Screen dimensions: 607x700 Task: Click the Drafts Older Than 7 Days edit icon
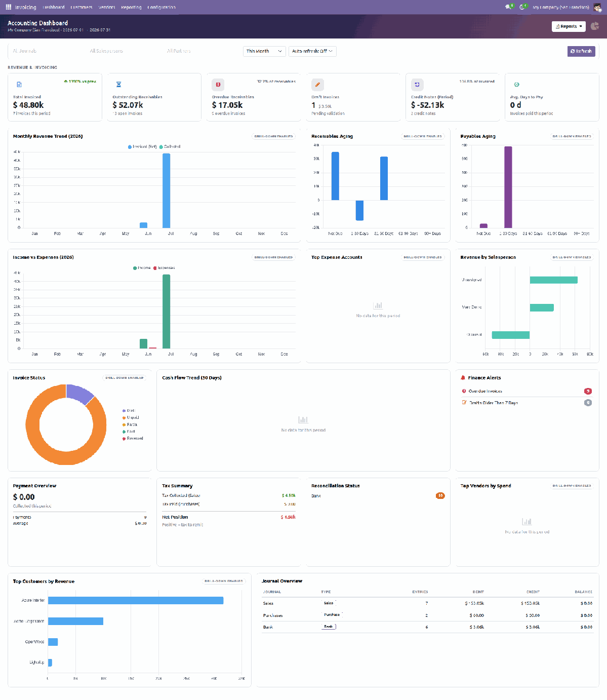click(464, 403)
